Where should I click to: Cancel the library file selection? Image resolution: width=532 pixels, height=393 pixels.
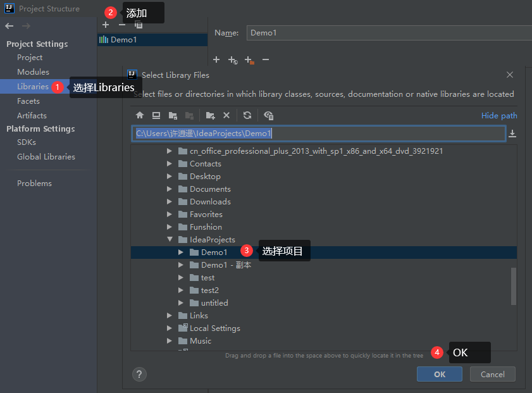(x=492, y=374)
